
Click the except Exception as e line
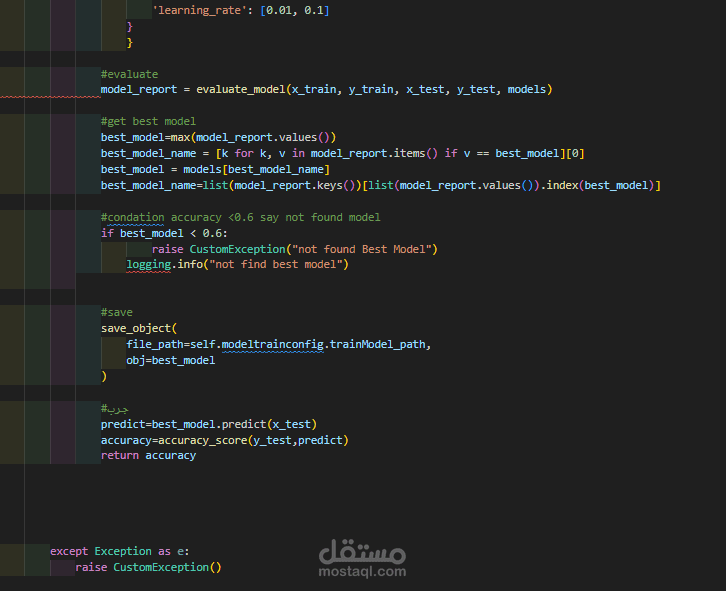coord(119,552)
